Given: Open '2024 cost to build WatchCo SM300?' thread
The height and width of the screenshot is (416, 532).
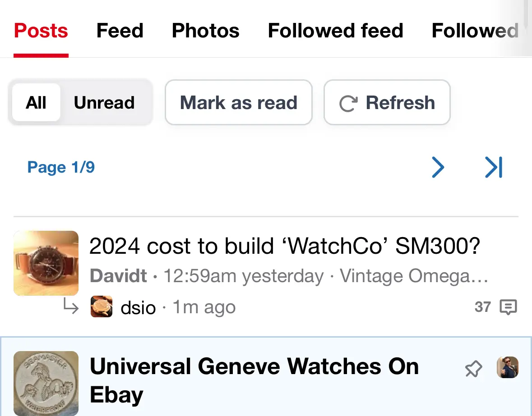Looking at the screenshot, I should tap(284, 246).
